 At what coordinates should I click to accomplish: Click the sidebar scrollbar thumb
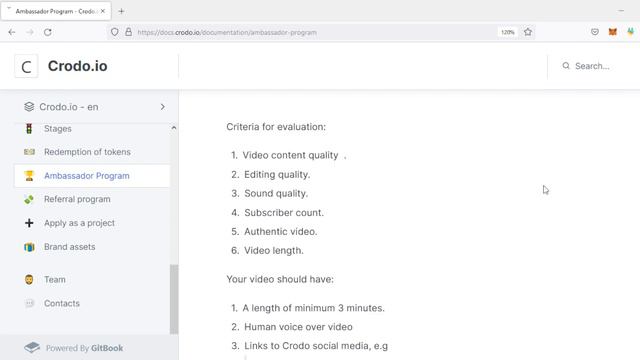click(174, 299)
